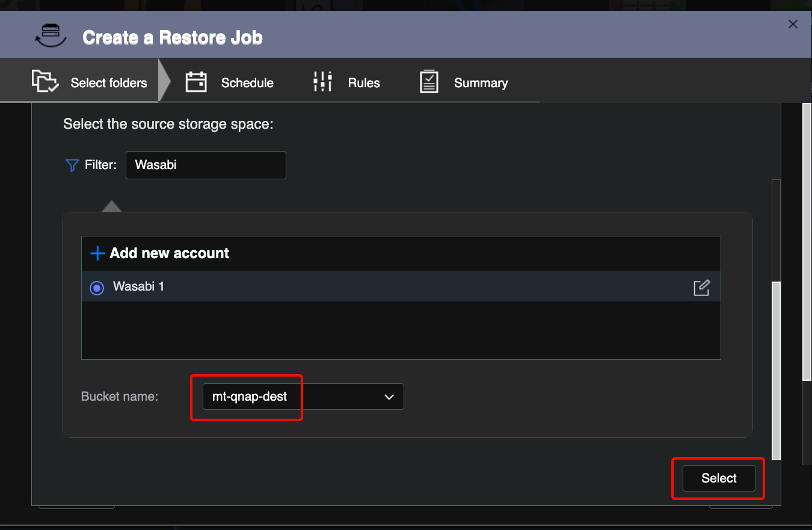Click the "Bucket name:" label
This screenshot has width=812, height=530.
120,396
